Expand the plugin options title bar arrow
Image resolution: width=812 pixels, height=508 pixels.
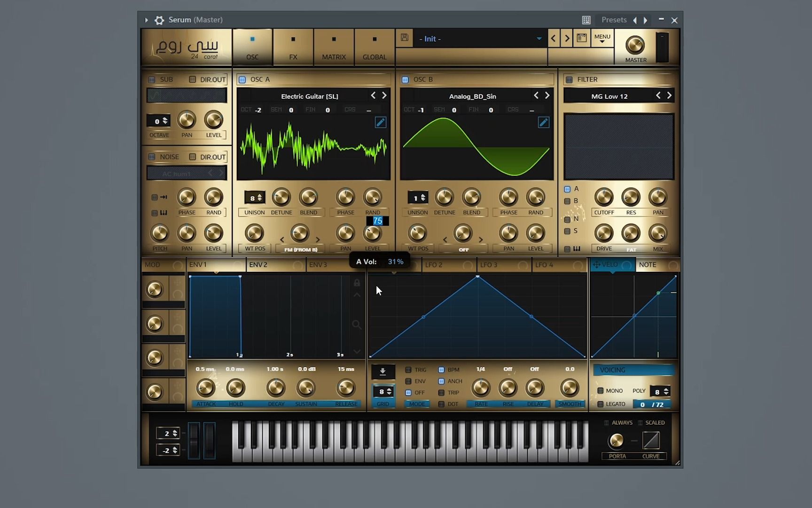pos(147,20)
